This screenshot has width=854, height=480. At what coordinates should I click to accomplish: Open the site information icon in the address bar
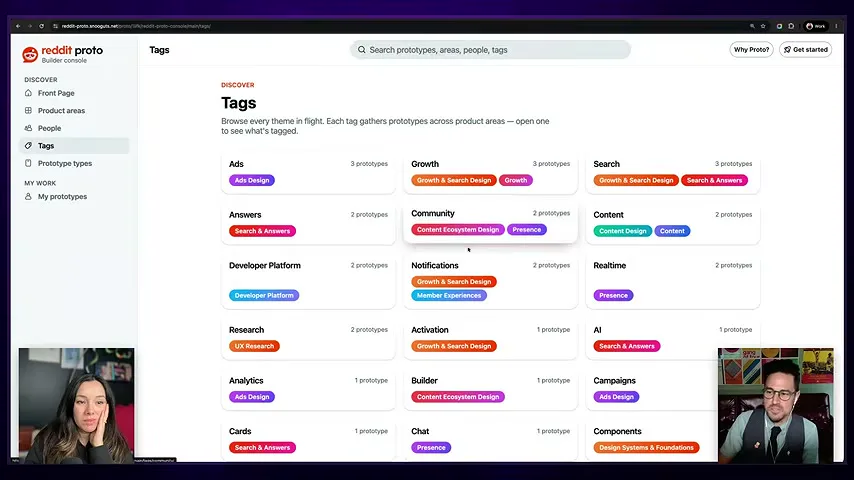point(56,26)
